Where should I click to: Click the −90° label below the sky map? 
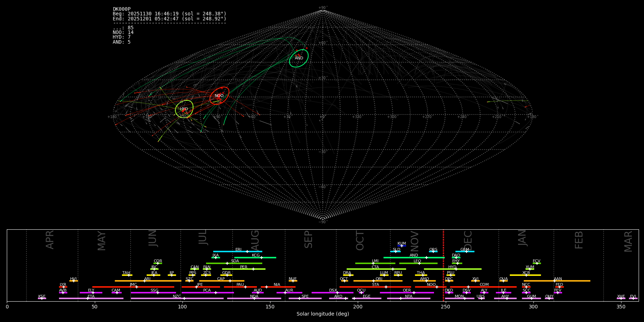tap(323, 222)
